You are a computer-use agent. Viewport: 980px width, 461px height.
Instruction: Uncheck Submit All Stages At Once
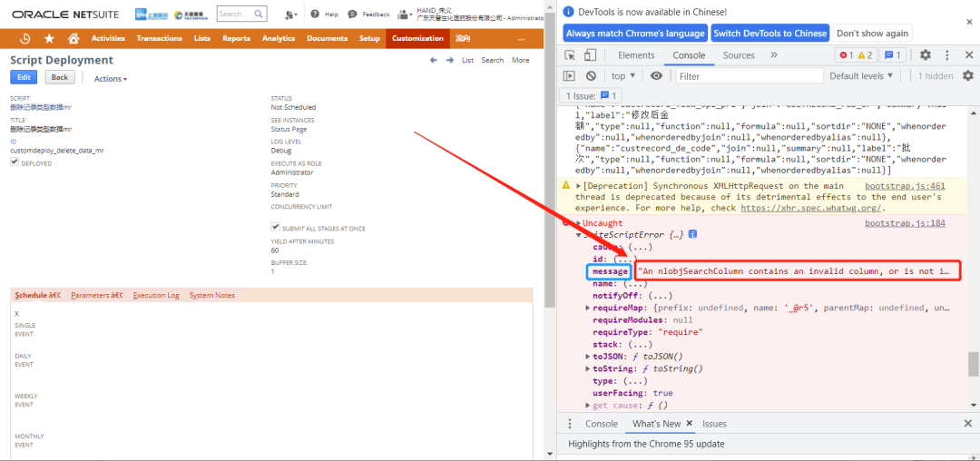click(x=274, y=227)
